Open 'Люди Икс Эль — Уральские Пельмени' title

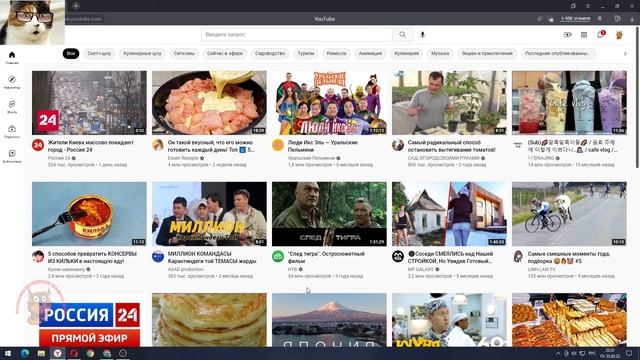(x=323, y=146)
